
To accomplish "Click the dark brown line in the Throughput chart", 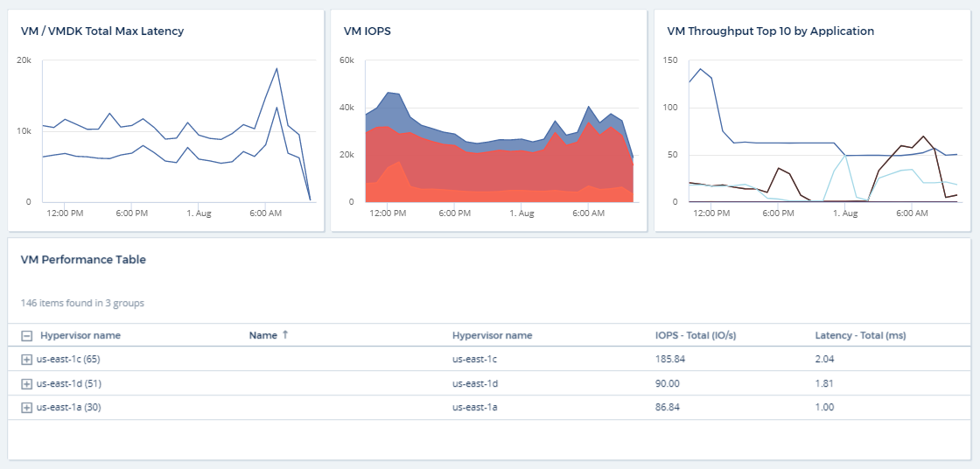I will pos(923,137).
